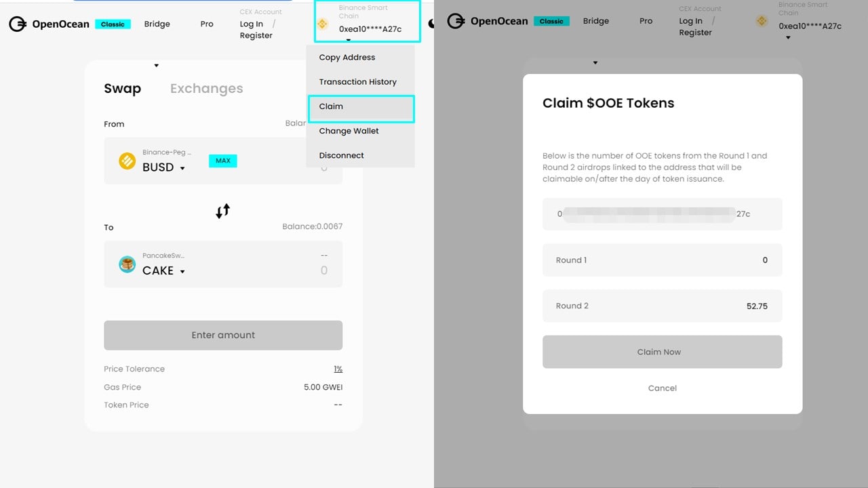Open the CAKE token dropdown

(182, 271)
